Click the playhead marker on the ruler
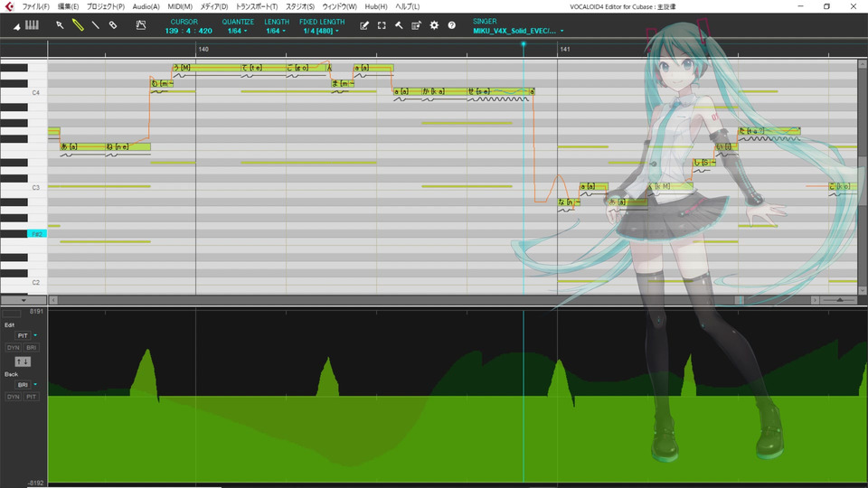The width and height of the screenshot is (868, 488). coord(524,44)
